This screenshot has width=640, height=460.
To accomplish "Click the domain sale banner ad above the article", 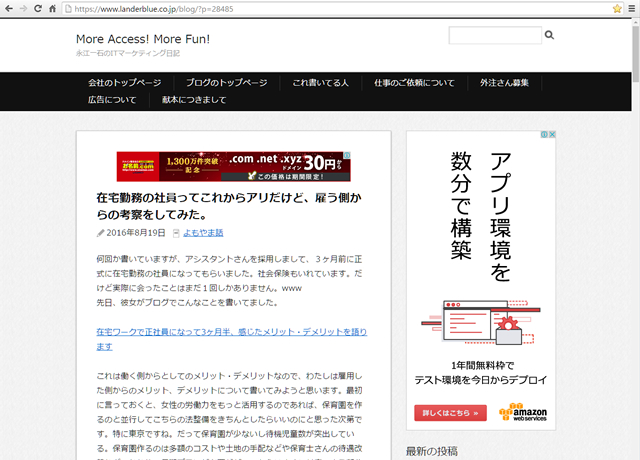I will pos(234,163).
